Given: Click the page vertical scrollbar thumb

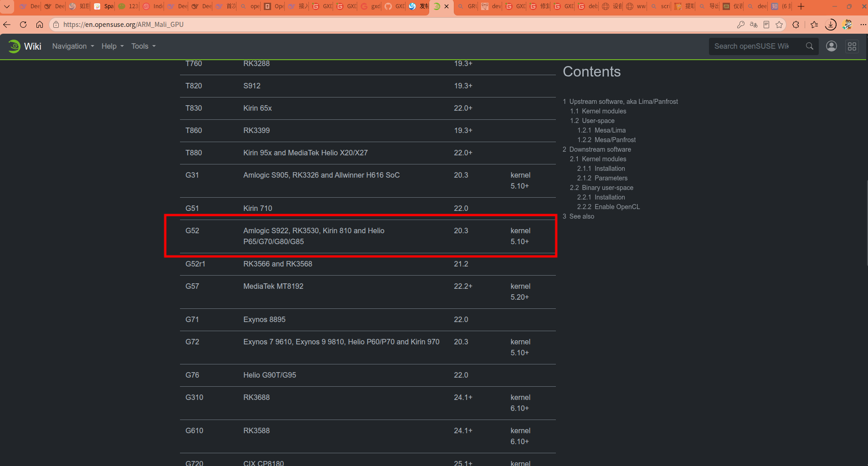Looking at the screenshot, I should click(x=866, y=222).
